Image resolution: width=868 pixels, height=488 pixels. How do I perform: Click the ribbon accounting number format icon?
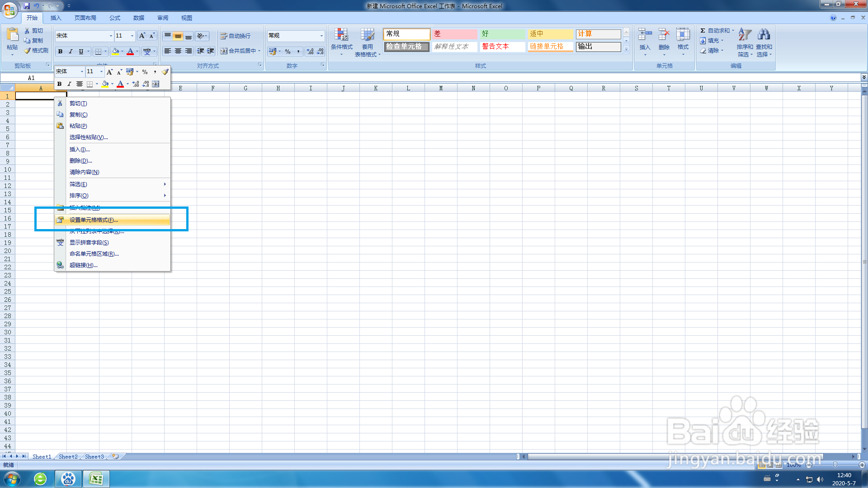pos(273,52)
